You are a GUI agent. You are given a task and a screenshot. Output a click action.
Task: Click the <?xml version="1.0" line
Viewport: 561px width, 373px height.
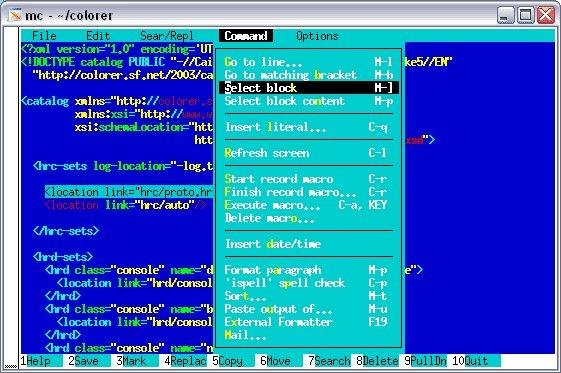coord(117,49)
